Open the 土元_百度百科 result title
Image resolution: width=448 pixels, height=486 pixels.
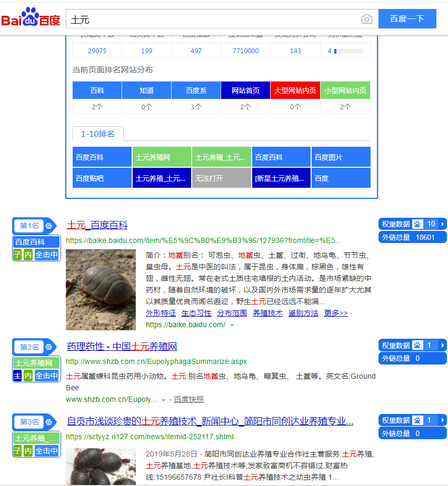(x=97, y=225)
